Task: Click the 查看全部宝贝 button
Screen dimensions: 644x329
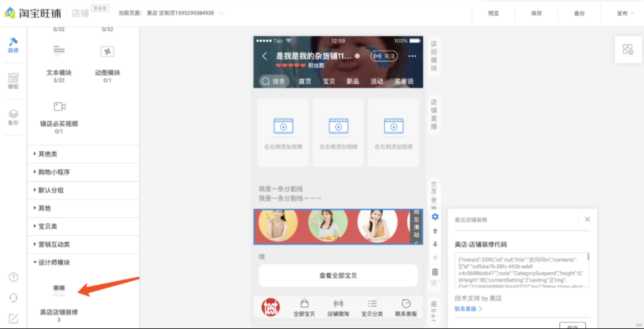Action: [x=338, y=275]
